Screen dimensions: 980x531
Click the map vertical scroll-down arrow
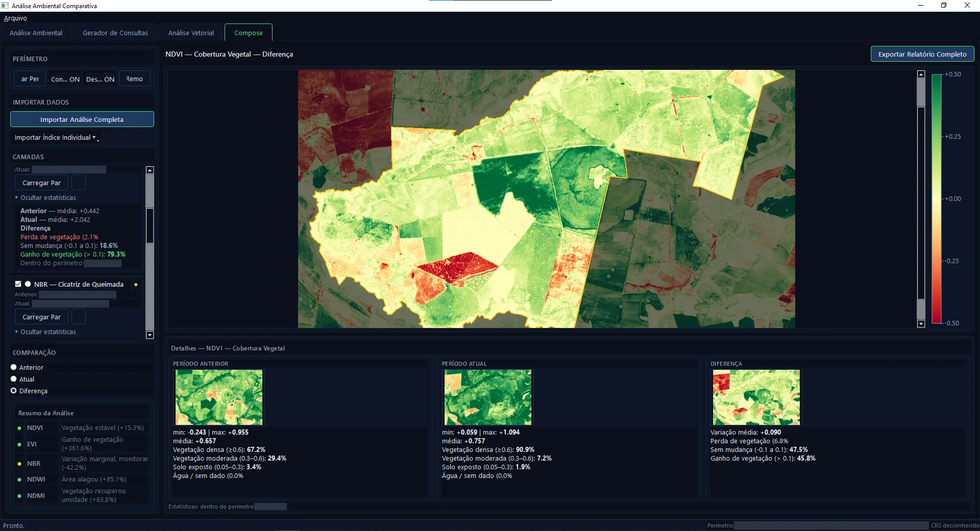(x=921, y=324)
